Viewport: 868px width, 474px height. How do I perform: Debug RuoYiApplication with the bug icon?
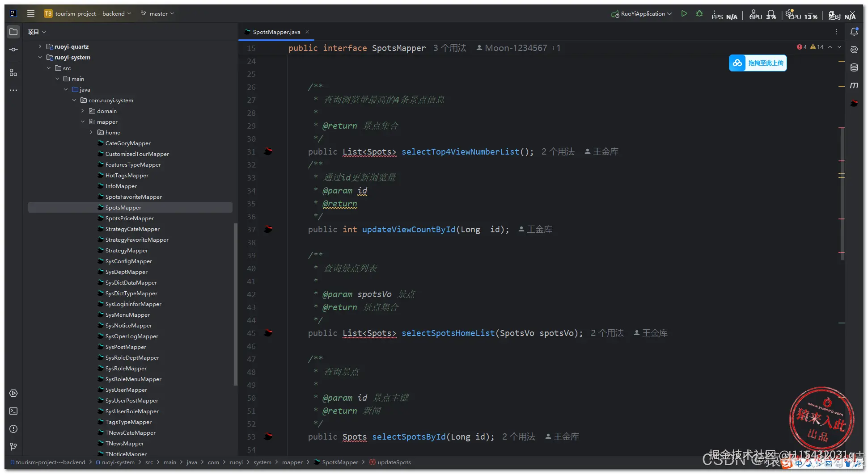click(x=699, y=14)
